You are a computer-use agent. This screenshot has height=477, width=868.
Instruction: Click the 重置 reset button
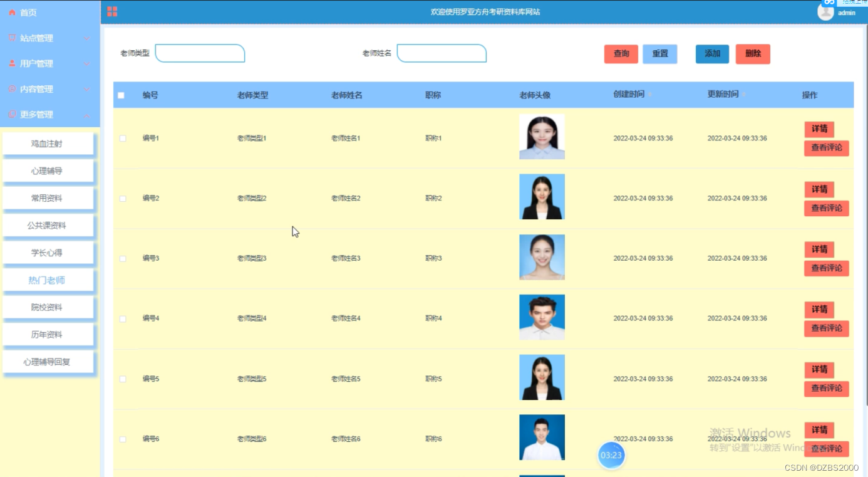click(x=660, y=54)
